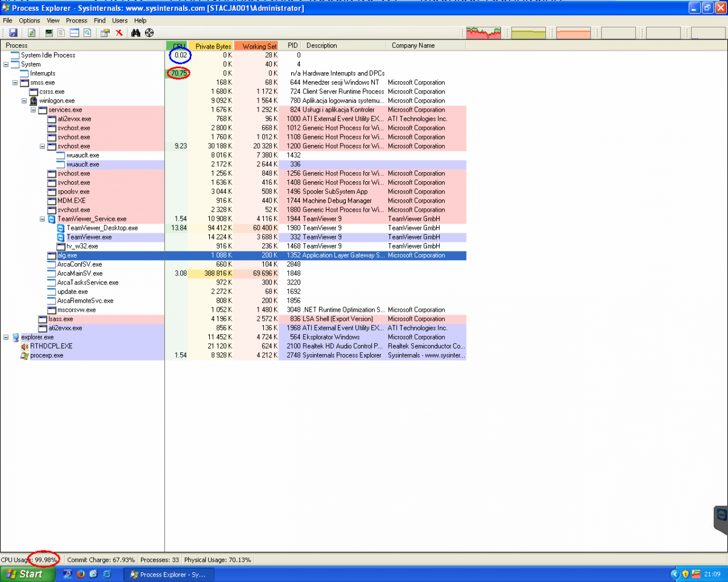Sort by the Description column header
Viewport: 728px width, 582px height.
pos(345,45)
